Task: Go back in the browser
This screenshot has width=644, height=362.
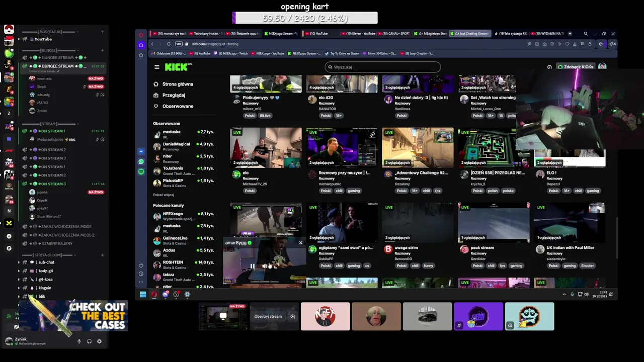Action: [152, 44]
